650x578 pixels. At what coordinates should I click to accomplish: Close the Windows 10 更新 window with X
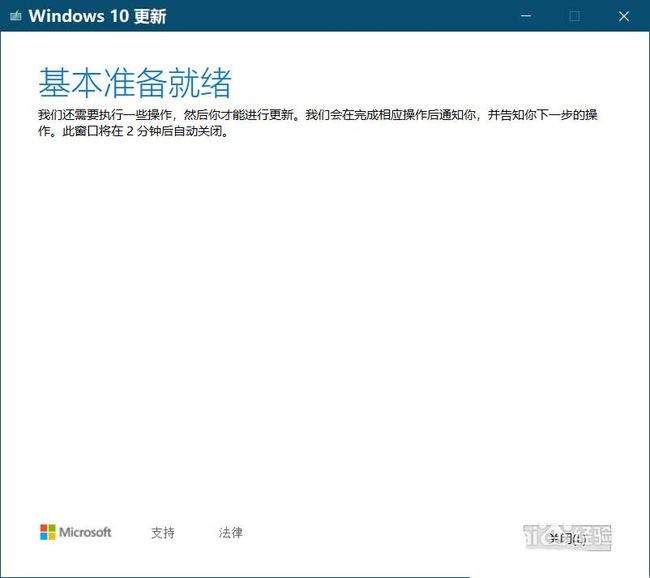(x=623, y=16)
